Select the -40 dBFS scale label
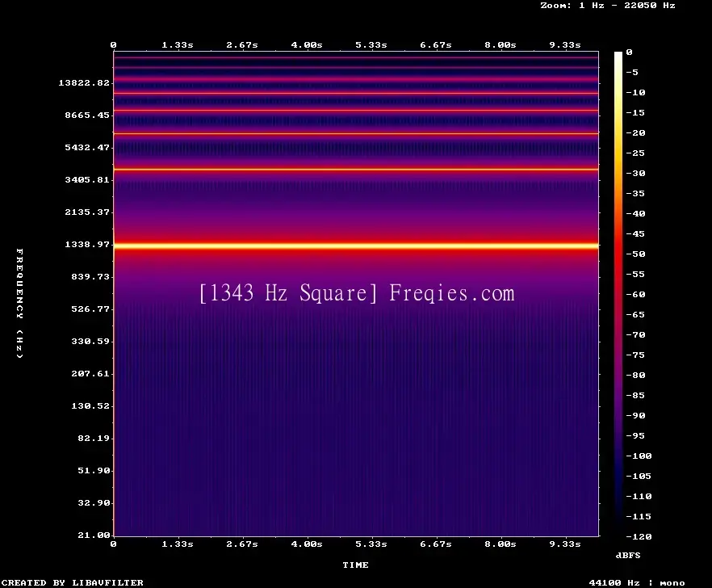This screenshot has width=712, height=588. click(x=635, y=213)
